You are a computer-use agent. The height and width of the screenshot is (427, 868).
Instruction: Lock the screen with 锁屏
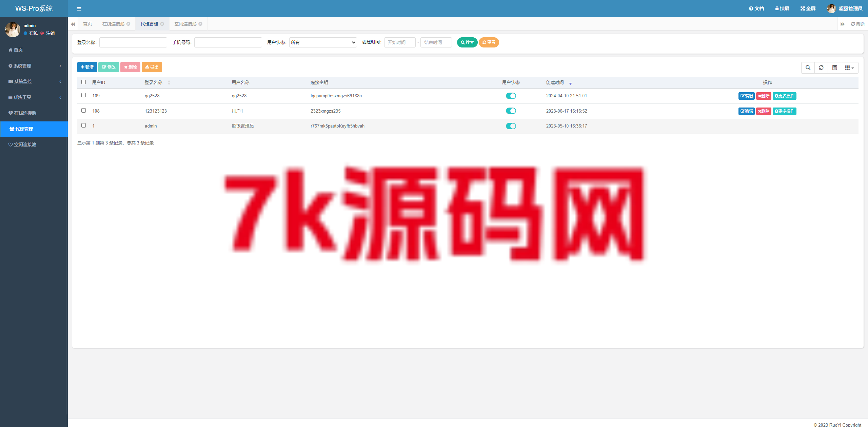782,8
